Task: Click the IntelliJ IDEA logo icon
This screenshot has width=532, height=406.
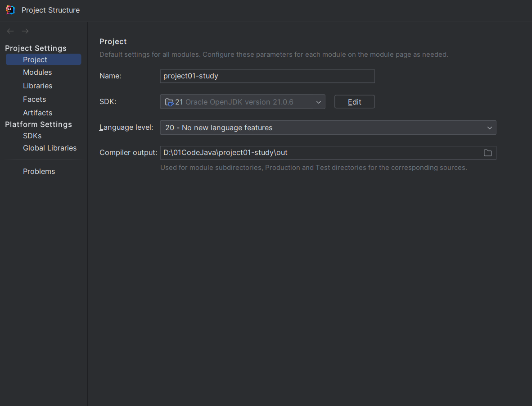Action: (x=10, y=10)
